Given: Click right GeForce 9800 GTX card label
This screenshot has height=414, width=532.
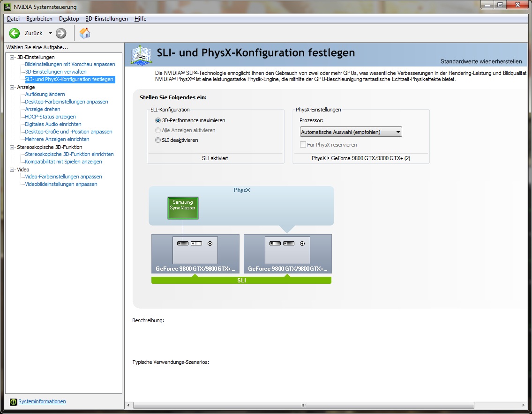Looking at the screenshot, I should coord(287,268).
